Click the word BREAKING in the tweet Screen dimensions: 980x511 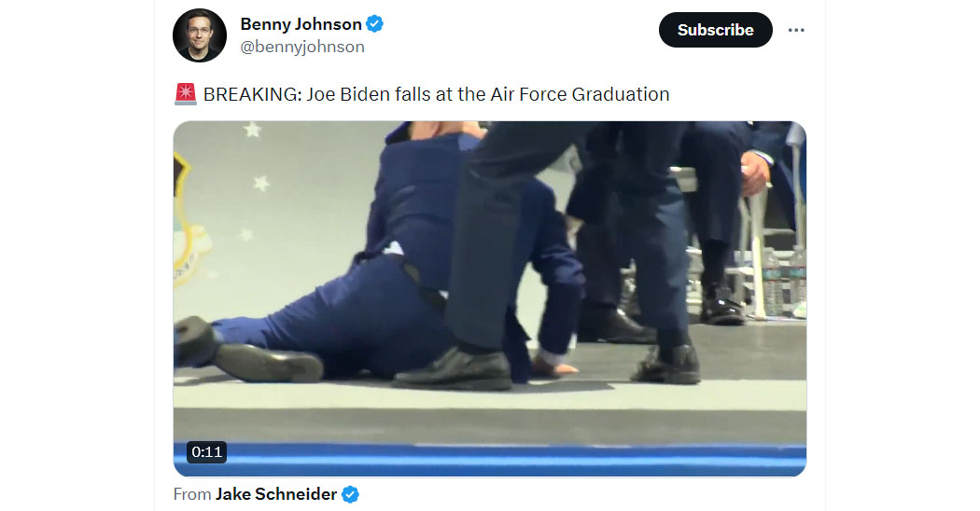click(252, 94)
